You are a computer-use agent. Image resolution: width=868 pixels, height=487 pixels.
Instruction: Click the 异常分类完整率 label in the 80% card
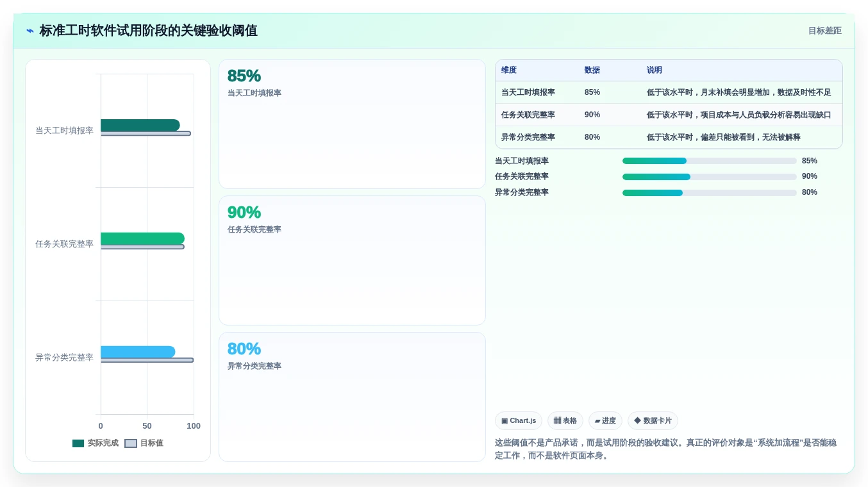point(255,366)
